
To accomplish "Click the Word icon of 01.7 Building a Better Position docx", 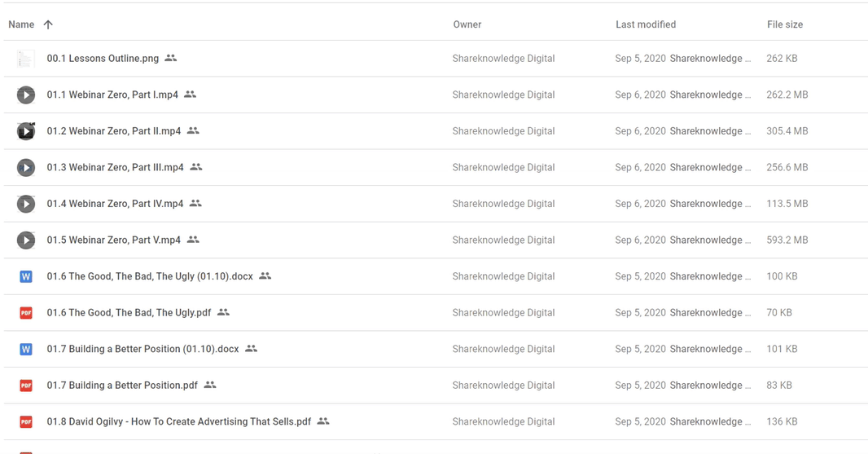I will (x=25, y=349).
